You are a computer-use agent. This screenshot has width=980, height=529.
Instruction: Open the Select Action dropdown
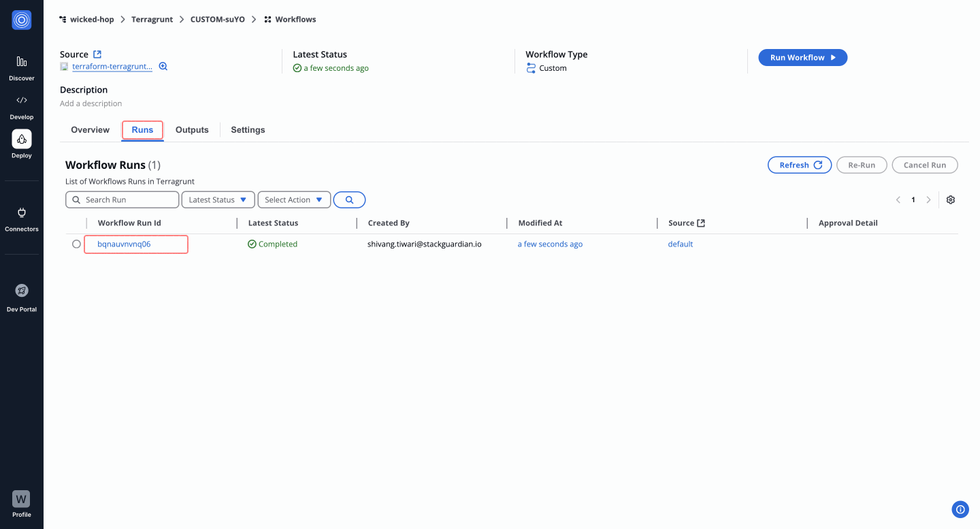(294, 199)
